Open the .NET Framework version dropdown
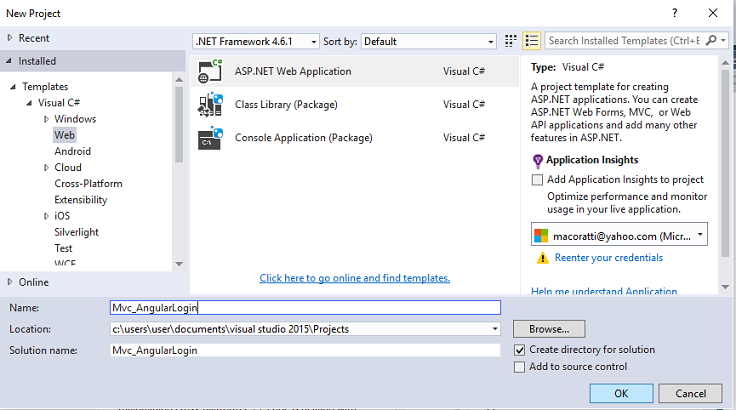The height and width of the screenshot is (410, 736). (256, 41)
